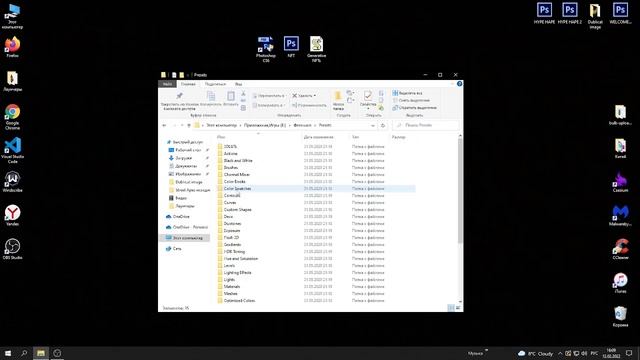Switch to the View ribbon tab
This screenshot has width=640, height=360.
tap(238, 84)
